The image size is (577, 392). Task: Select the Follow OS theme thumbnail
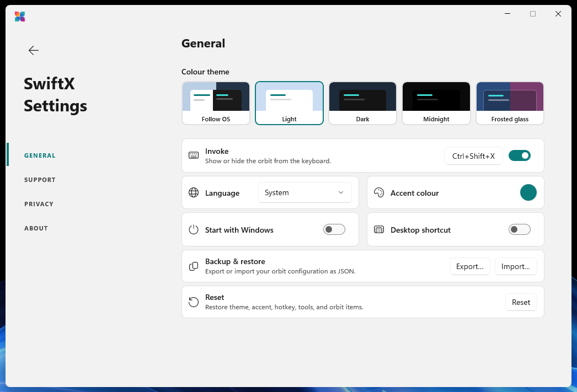(x=216, y=103)
